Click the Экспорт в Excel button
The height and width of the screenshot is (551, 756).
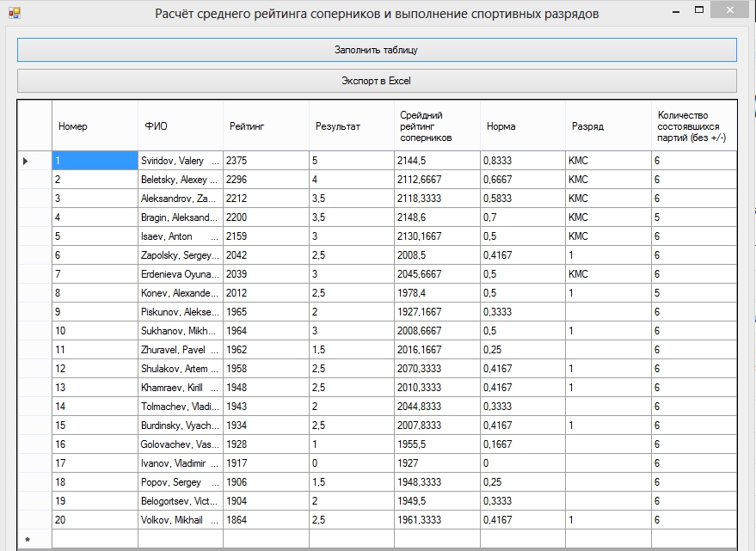(377, 81)
